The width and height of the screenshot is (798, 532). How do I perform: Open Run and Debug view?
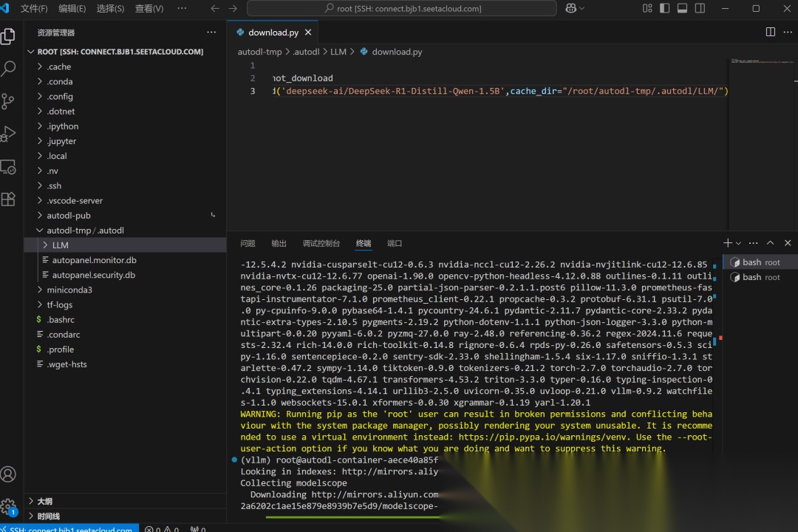click(8, 134)
